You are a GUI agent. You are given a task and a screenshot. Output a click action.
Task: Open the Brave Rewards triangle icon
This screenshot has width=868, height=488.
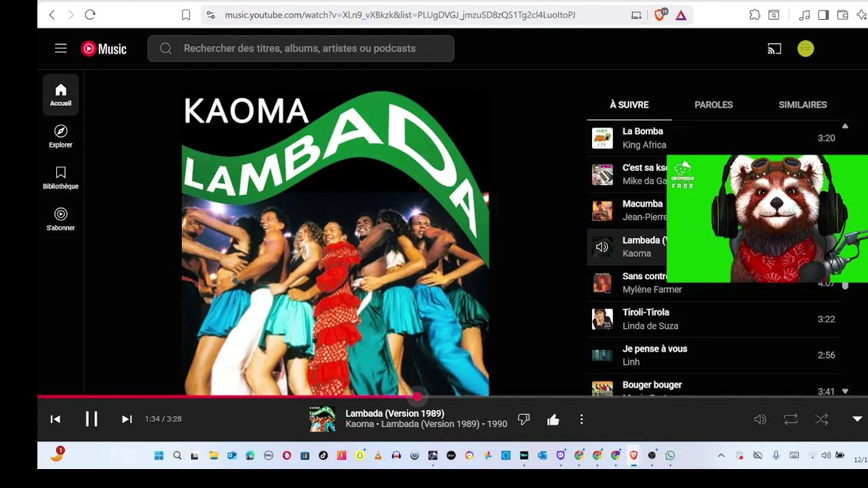[681, 15]
